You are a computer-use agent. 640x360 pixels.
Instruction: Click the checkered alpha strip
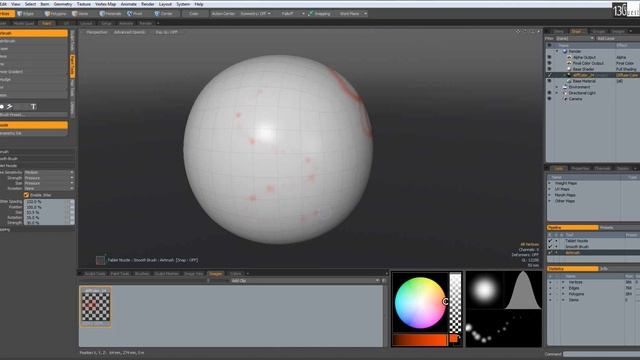tap(456, 302)
